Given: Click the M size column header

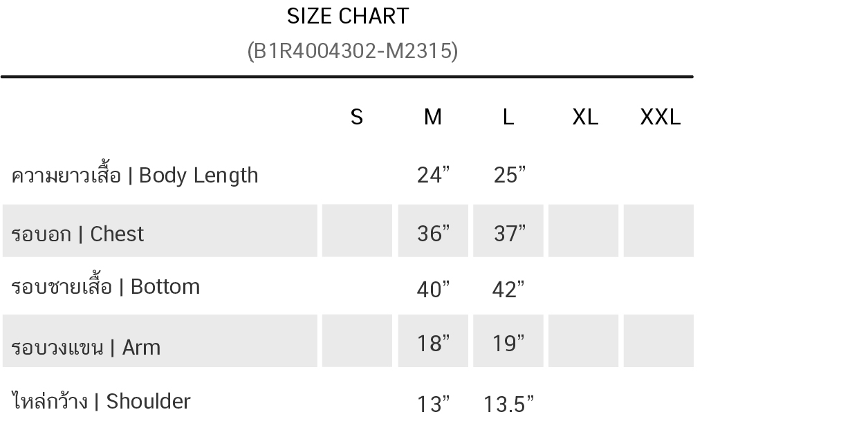Looking at the screenshot, I should 433,117.
